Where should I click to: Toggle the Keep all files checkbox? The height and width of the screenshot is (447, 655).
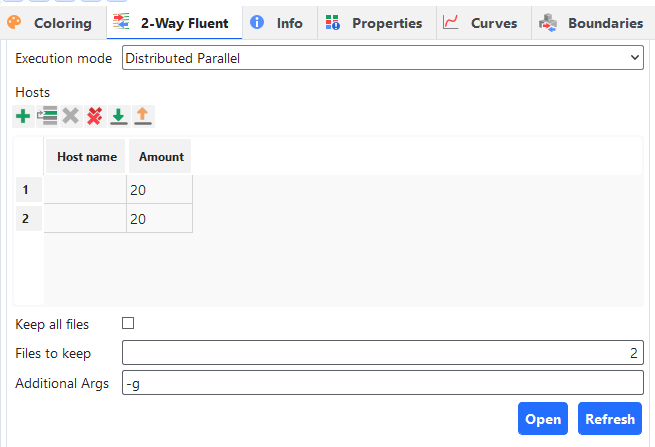pyautogui.click(x=128, y=324)
